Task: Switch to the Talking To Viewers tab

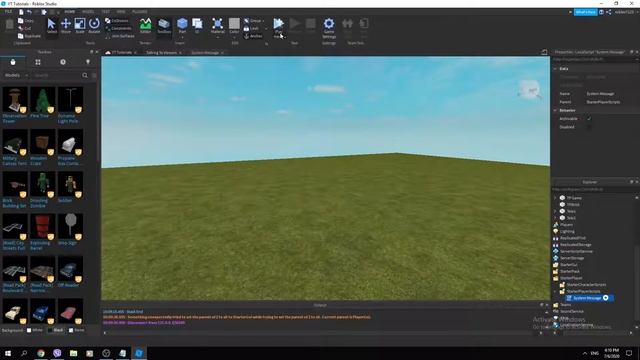Action: point(162,53)
